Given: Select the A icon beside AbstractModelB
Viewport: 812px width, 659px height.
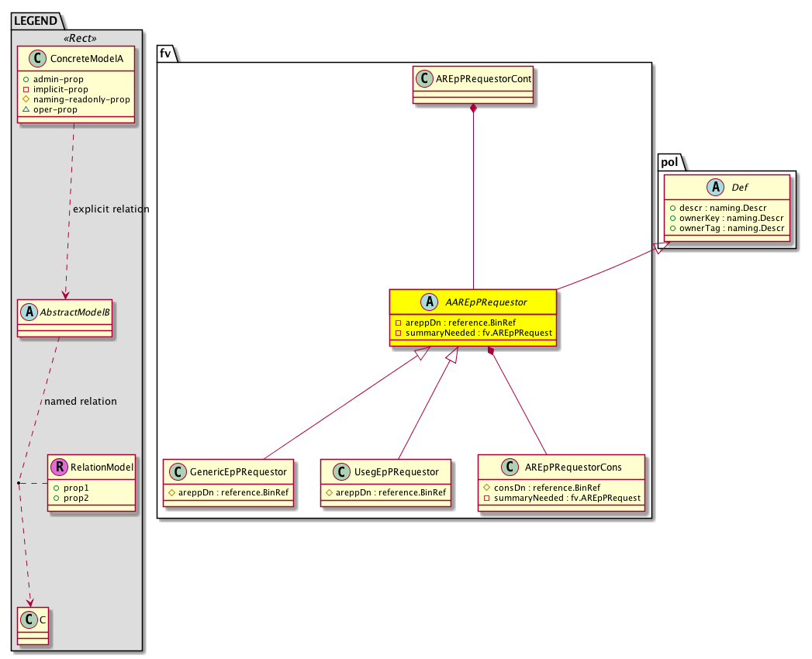Looking at the screenshot, I should (28, 314).
